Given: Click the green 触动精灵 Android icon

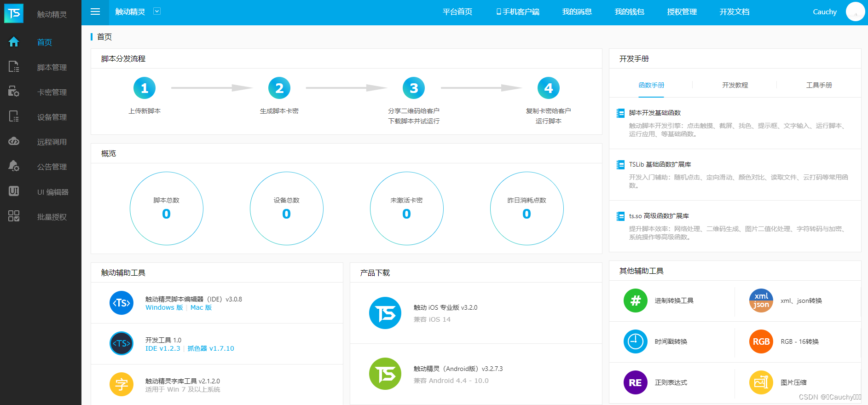Looking at the screenshot, I should [385, 374].
